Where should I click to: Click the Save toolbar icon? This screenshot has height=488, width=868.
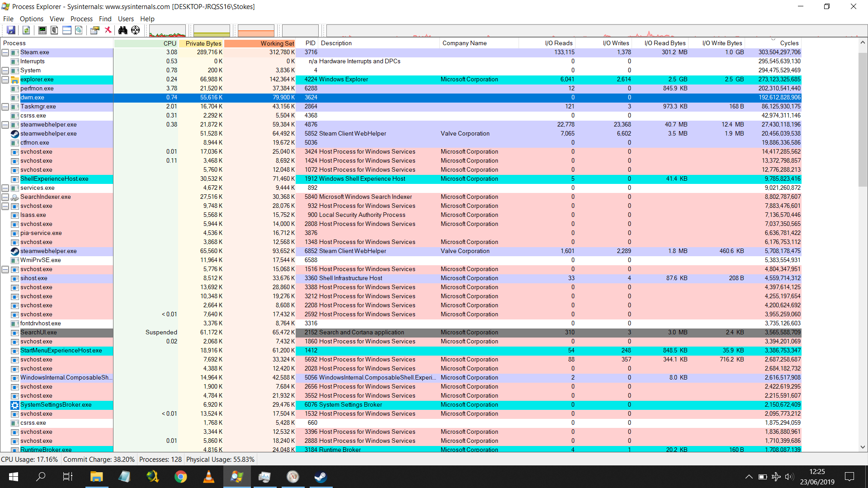pyautogui.click(x=11, y=30)
